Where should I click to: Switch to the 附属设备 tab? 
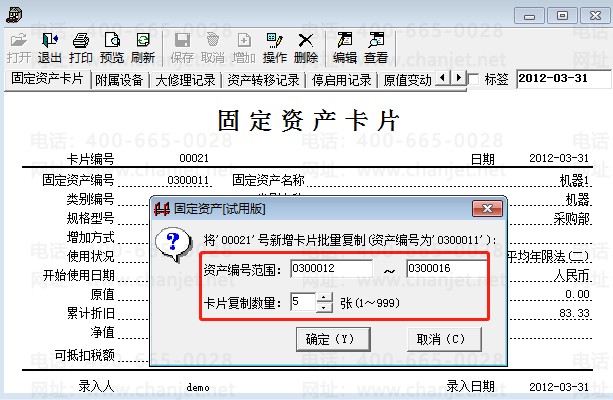click(119, 80)
